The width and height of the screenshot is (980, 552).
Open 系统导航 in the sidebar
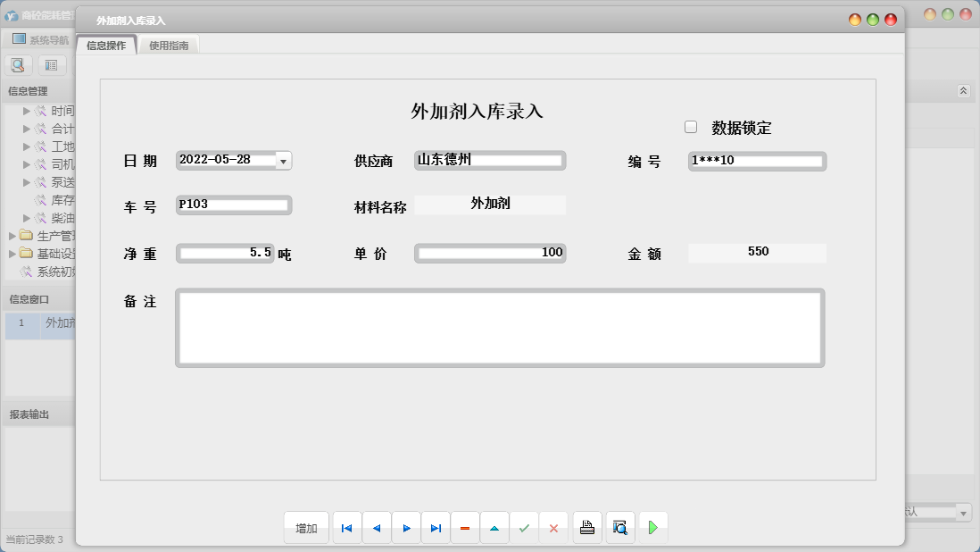(40, 38)
